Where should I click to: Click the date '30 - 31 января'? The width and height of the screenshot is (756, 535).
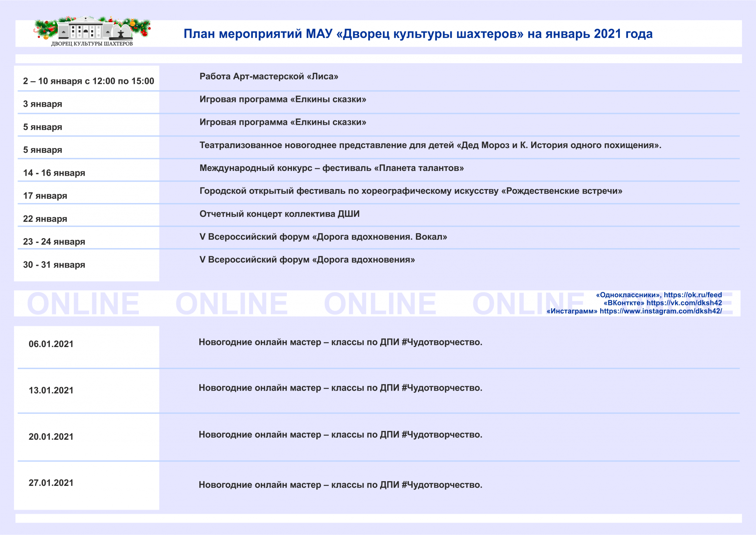(x=54, y=265)
